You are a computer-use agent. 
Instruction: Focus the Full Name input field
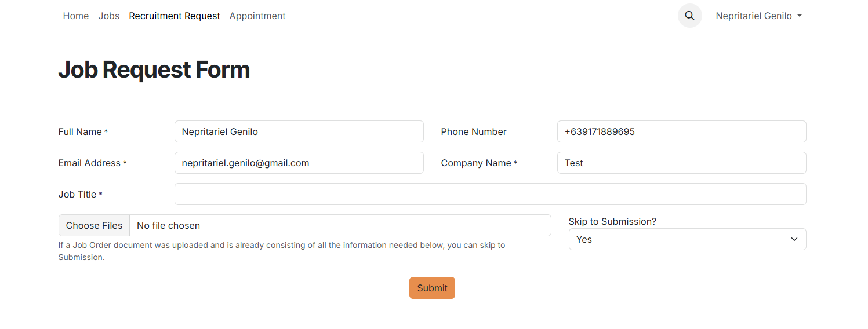(299, 131)
